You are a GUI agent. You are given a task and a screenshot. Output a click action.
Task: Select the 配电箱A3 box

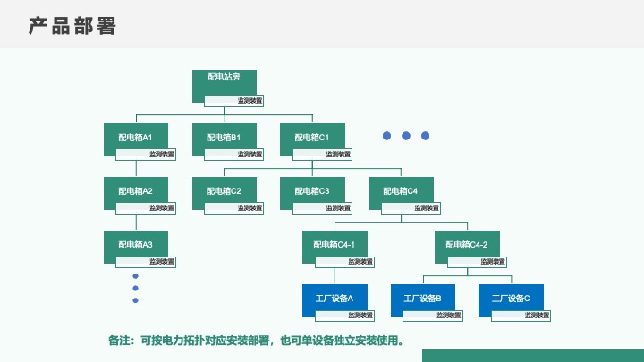(136, 244)
